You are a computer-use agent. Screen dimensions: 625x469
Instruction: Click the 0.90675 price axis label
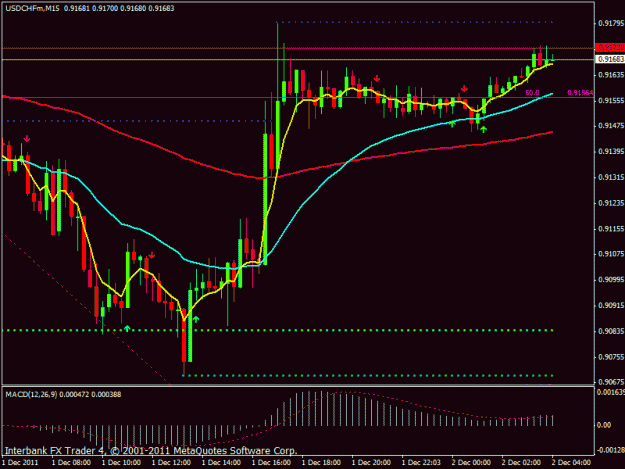[x=611, y=382]
